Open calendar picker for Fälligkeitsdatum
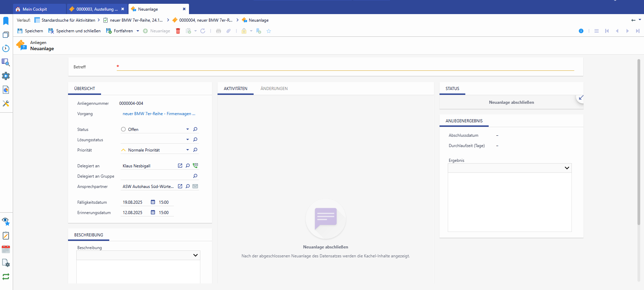Viewport: 644px width, 290px height. (x=153, y=202)
